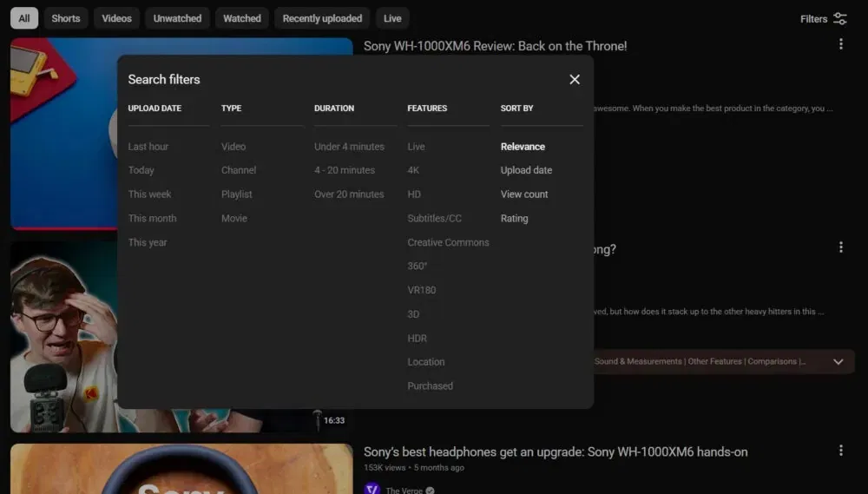Select the All filter chip
Screen dimensions: 868x494
click(24, 18)
